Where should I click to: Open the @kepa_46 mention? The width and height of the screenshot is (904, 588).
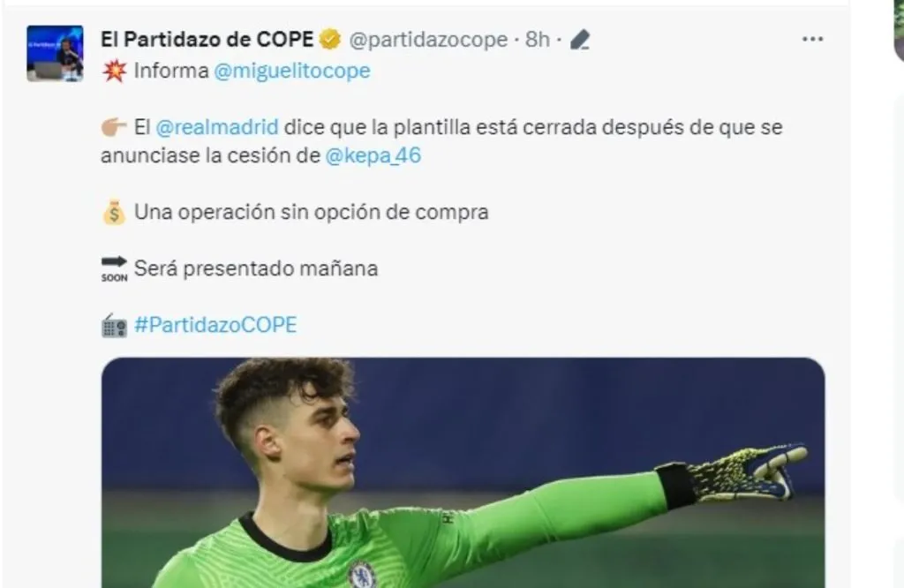(373, 155)
